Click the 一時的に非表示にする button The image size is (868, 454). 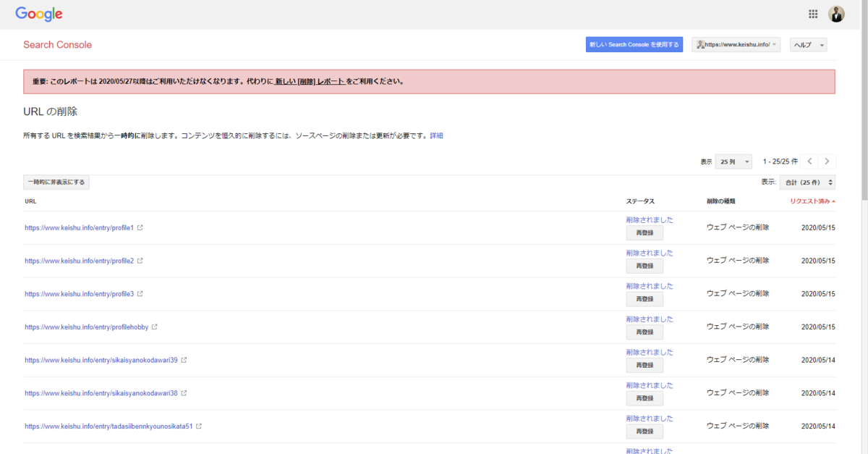[x=56, y=182]
